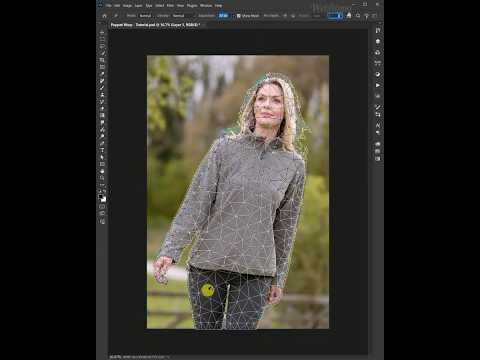Open the Window menu
Viewport: 480px width, 360px height.
click(206, 6)
